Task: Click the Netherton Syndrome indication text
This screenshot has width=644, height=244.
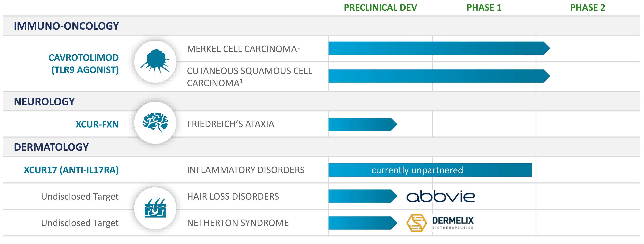Action: point(238,223)
